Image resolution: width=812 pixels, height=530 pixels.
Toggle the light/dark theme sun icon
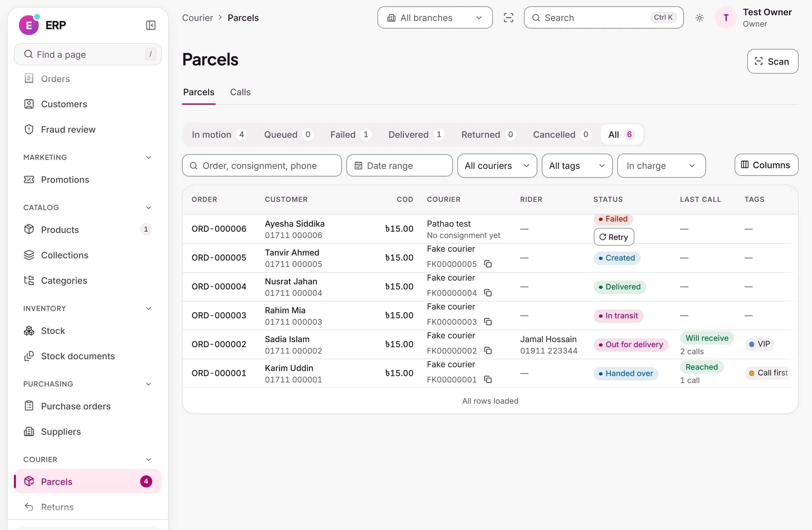tap(699, 18)
